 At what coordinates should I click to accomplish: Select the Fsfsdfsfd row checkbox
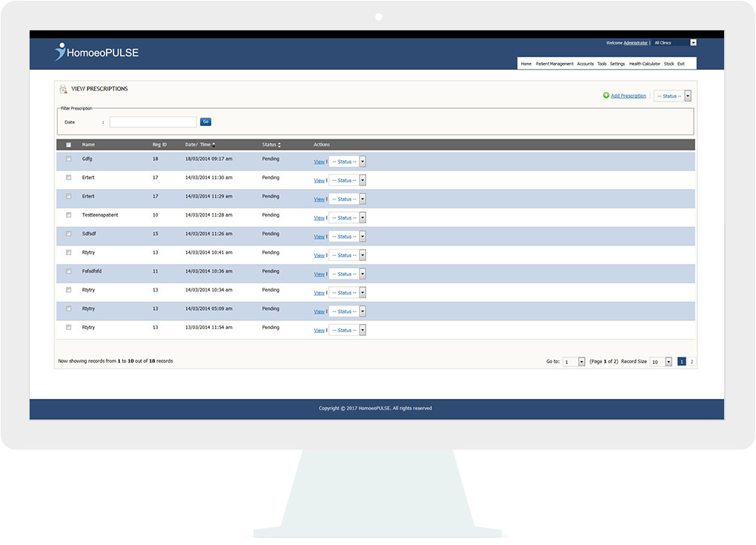tap(69, 271)
